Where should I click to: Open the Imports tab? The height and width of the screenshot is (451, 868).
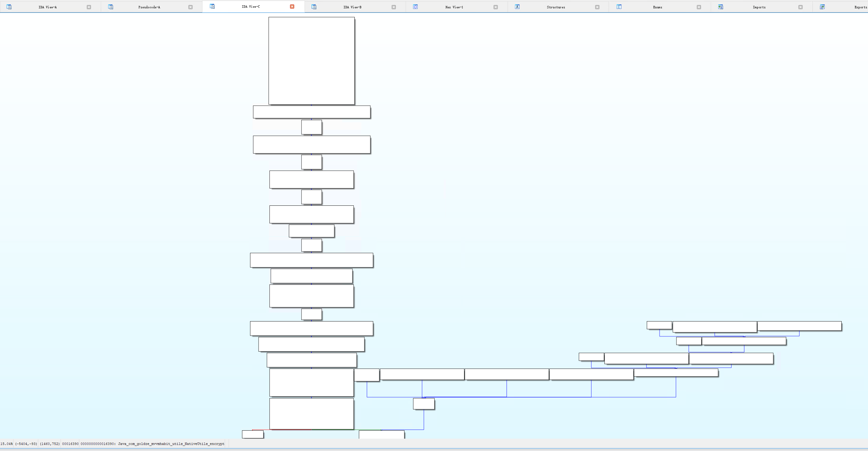[759, 7]
